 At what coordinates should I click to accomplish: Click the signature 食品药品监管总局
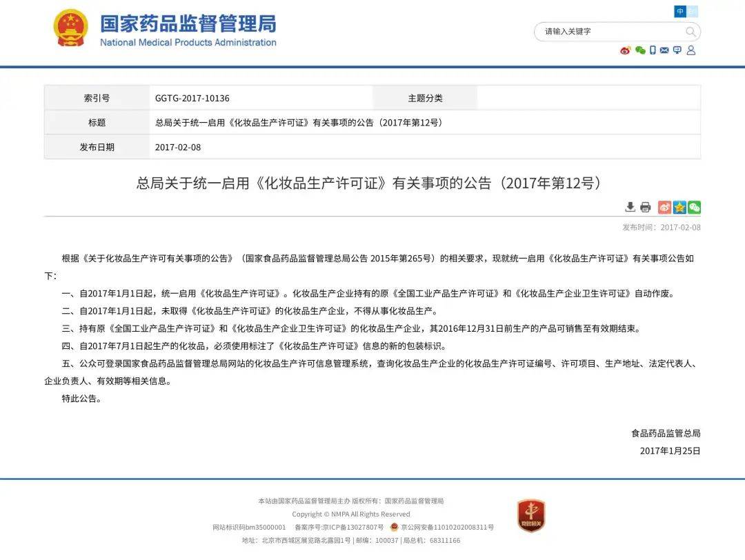coord(666,433)
